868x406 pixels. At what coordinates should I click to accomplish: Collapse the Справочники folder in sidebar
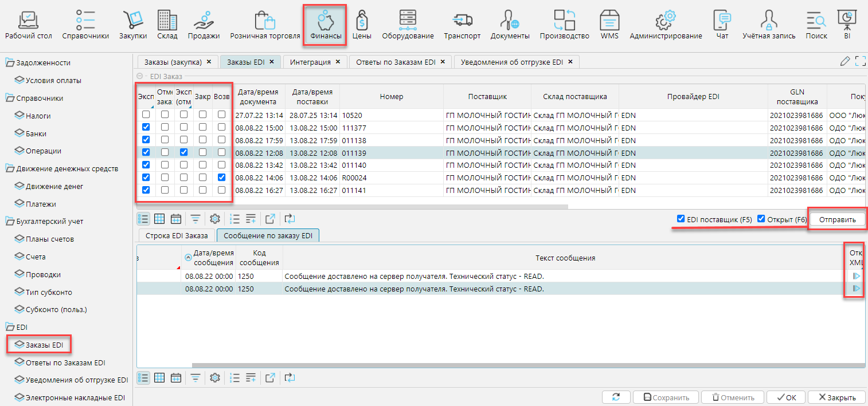10,98
